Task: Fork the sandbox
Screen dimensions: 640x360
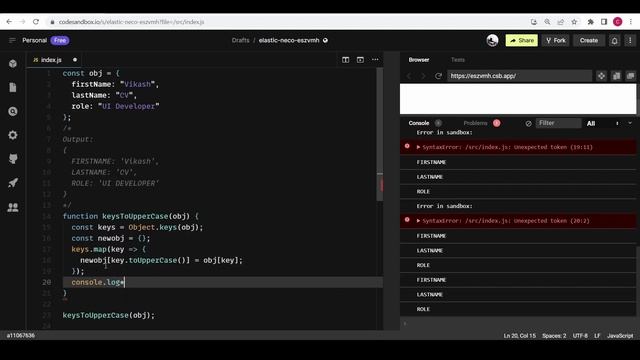Action: point(556,40)
